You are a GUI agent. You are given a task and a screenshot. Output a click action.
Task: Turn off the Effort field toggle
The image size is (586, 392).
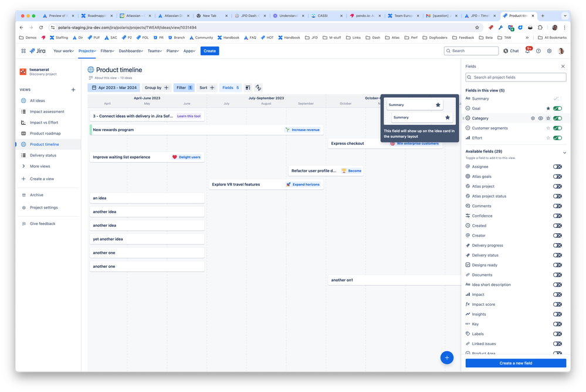click(557, 138)
